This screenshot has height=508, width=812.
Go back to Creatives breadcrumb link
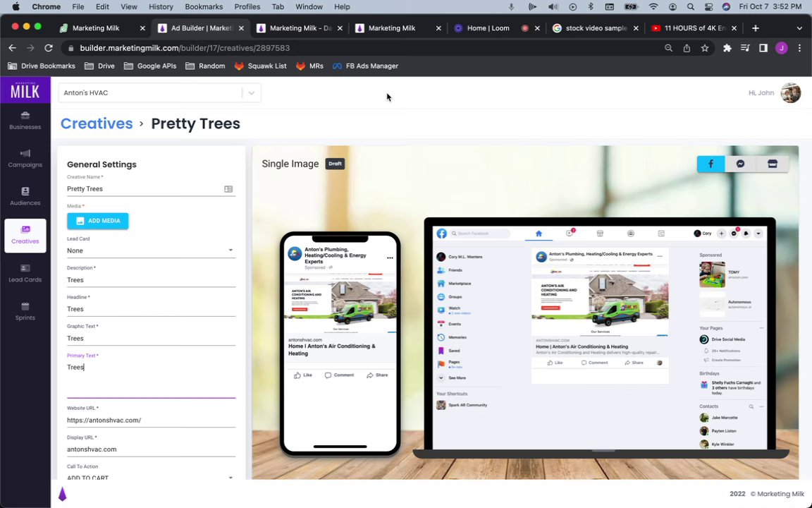(x=97, y=123)
